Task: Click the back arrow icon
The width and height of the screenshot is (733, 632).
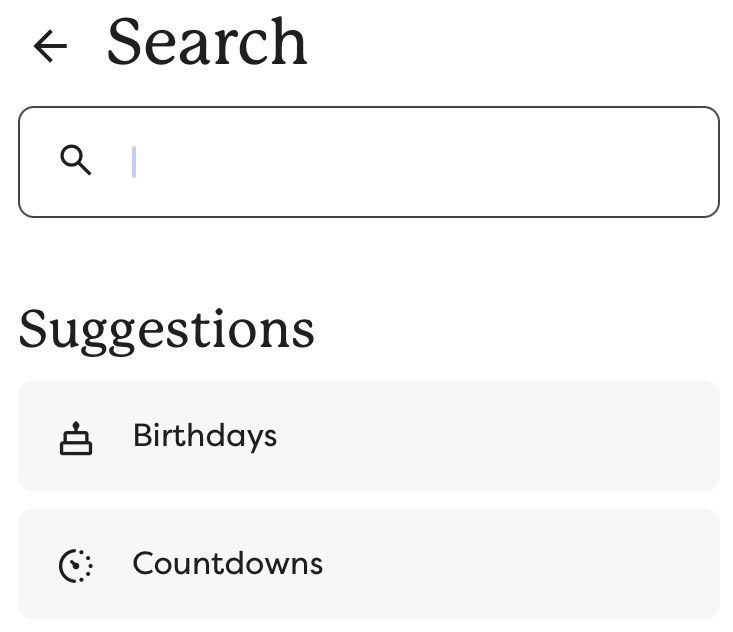Action: pyautogui.click(x=50, y=45)
